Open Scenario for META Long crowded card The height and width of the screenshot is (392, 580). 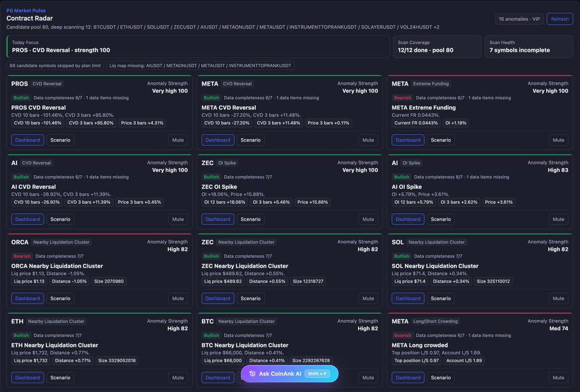click(441, 377)
